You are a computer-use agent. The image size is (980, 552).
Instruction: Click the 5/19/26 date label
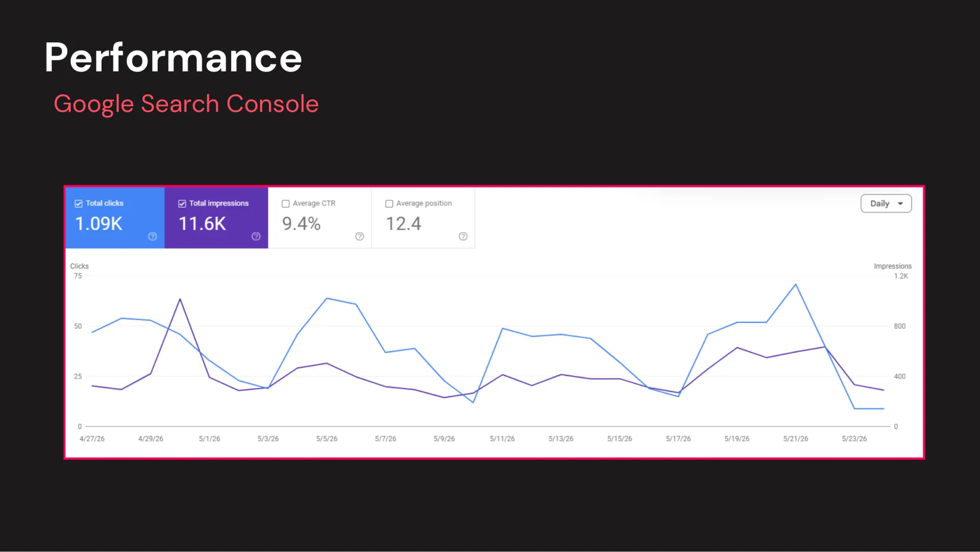(737, 439)
